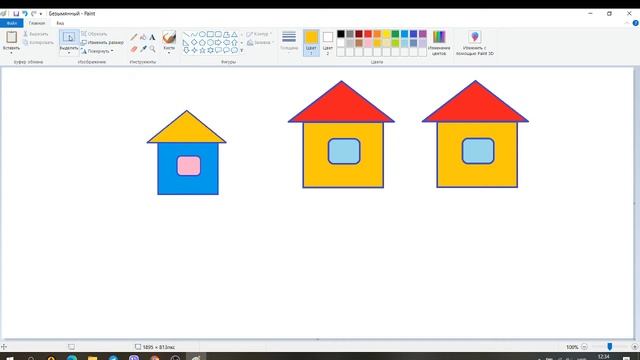
Task: Open Customize Quick Access Toolbar arrow
Action: pos(41,14)
